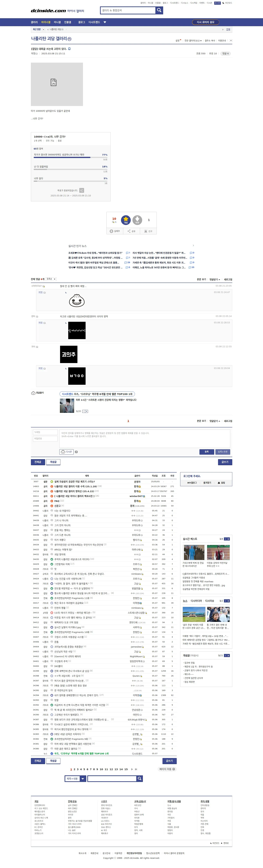Downvote with the 비추 arrow icon
This screenshot has width=263, height=868.
(137, 220)
